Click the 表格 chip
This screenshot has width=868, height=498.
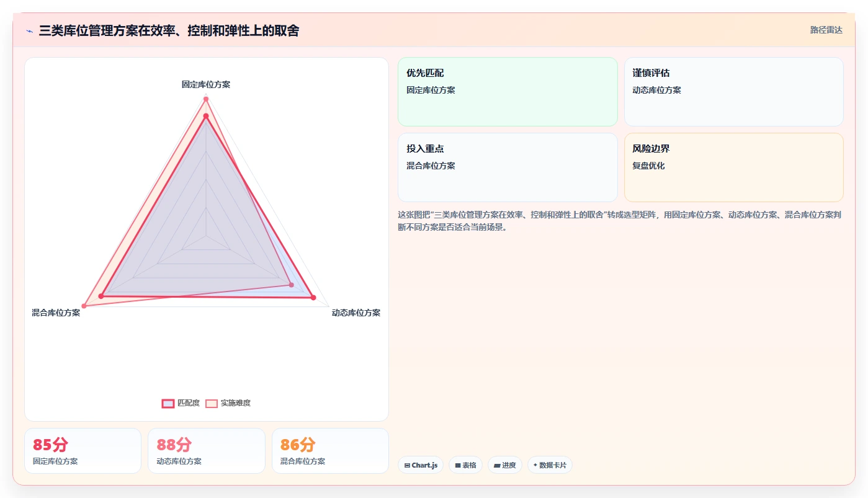[x=465, y=465]
